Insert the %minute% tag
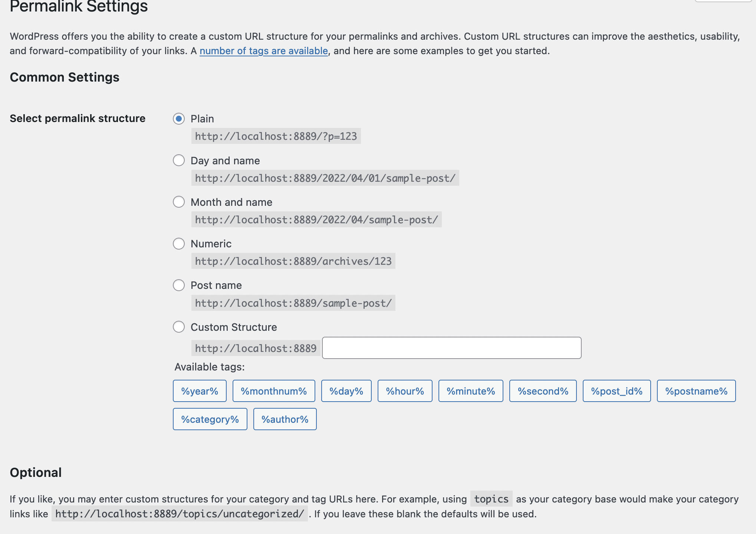 point(471,391)
